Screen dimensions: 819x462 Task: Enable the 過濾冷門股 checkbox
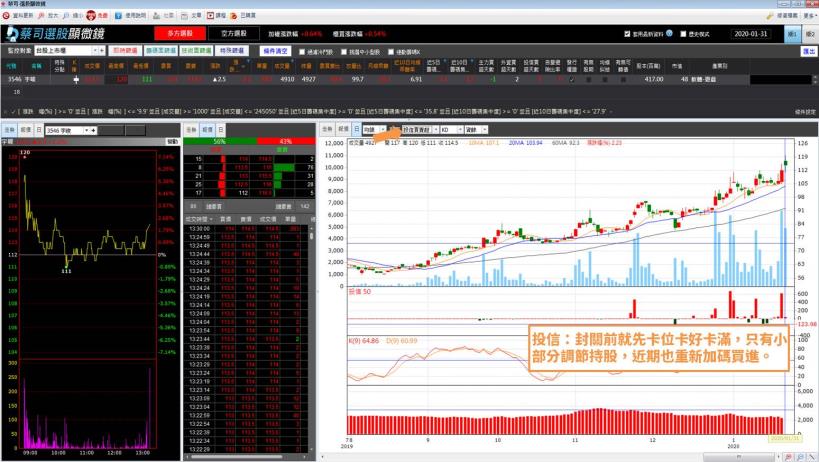click(302, 52)
